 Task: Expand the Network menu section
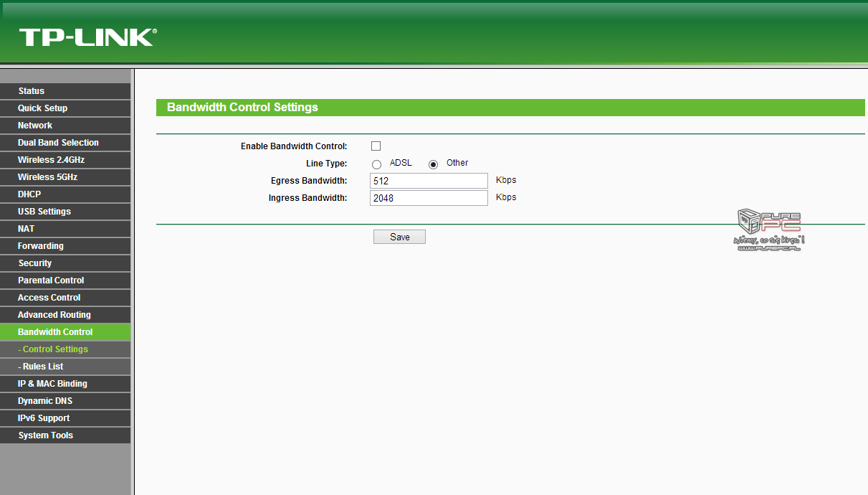pyautogui.click(x=35, y=126)
